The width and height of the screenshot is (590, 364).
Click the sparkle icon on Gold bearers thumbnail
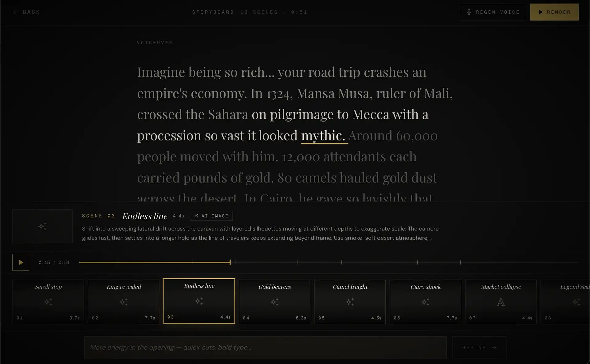pyautogui.click(x=274, y=302)
